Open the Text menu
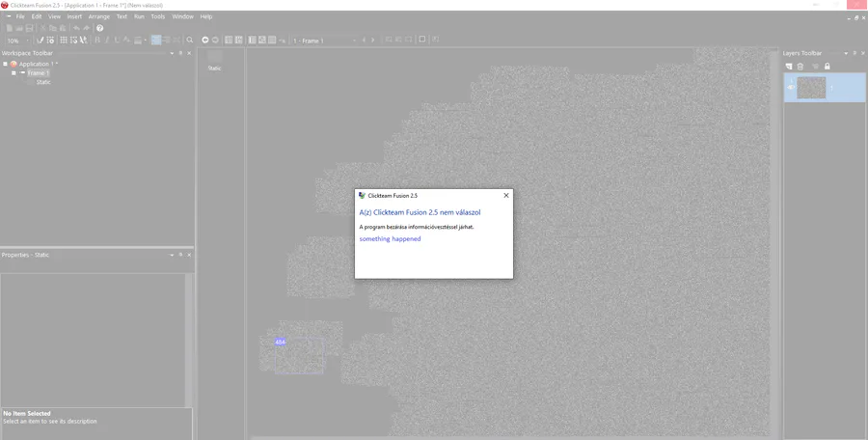 click(122, 16)
